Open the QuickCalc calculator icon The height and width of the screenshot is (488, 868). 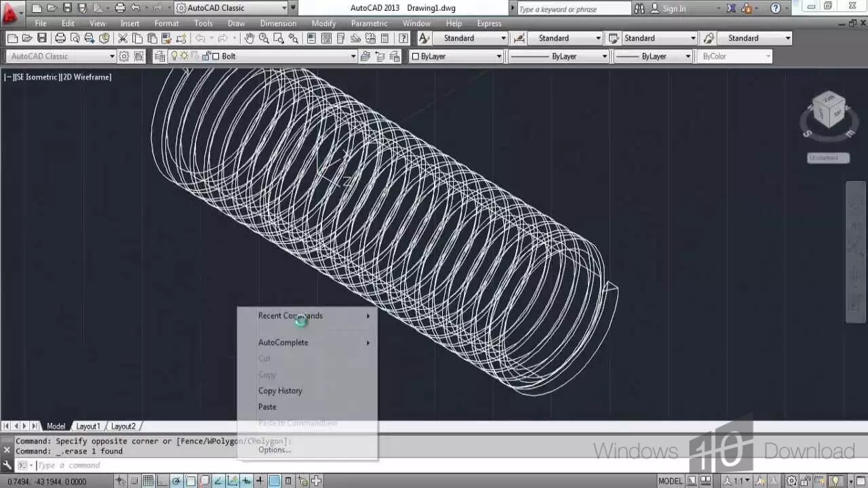384,38
